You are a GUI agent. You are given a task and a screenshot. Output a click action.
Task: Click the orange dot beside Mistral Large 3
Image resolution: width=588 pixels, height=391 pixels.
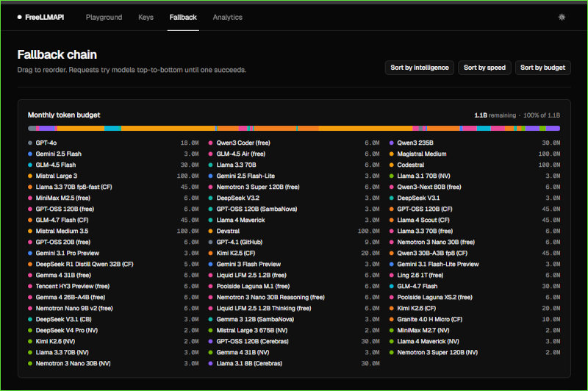30,176
